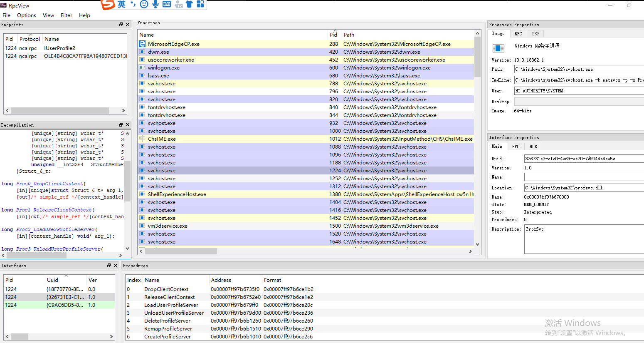Image resolution: width=644 pixels, height=343 pixels.
Task: Sort procedures by the Format column header
Action: (x=272, y=280)
